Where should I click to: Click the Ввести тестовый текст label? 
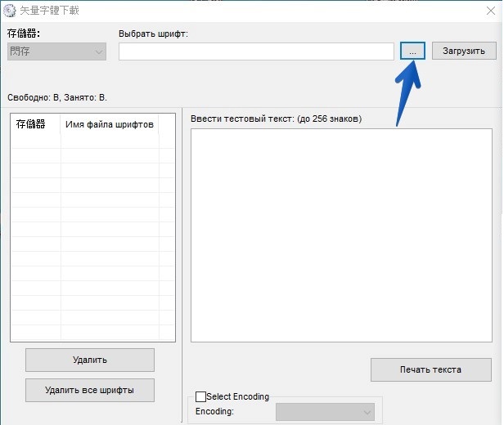coord(276,119)
